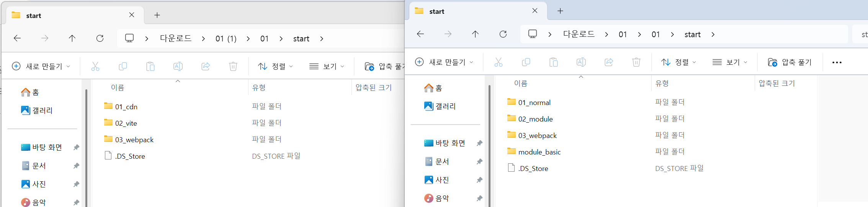Sort by 이름 column header in left window
The width and height of the screenshot is (868, 207).
(x=118, y=87)
